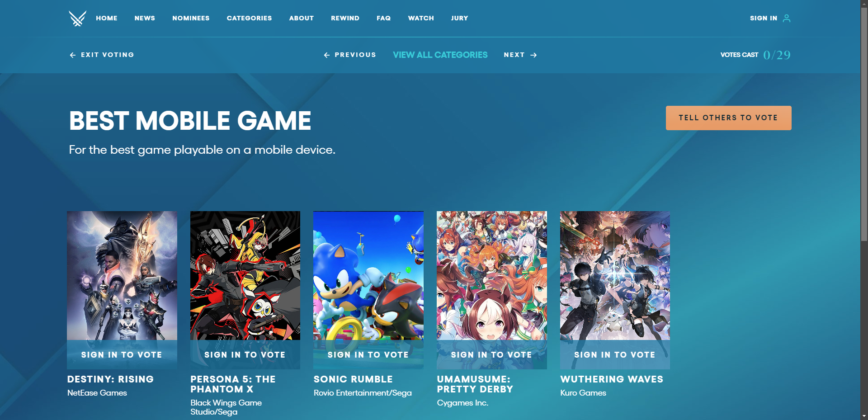Click The Game Awards logo icon
The width and height of the screenshot is (868, 420).
click(x=77, y=18)
